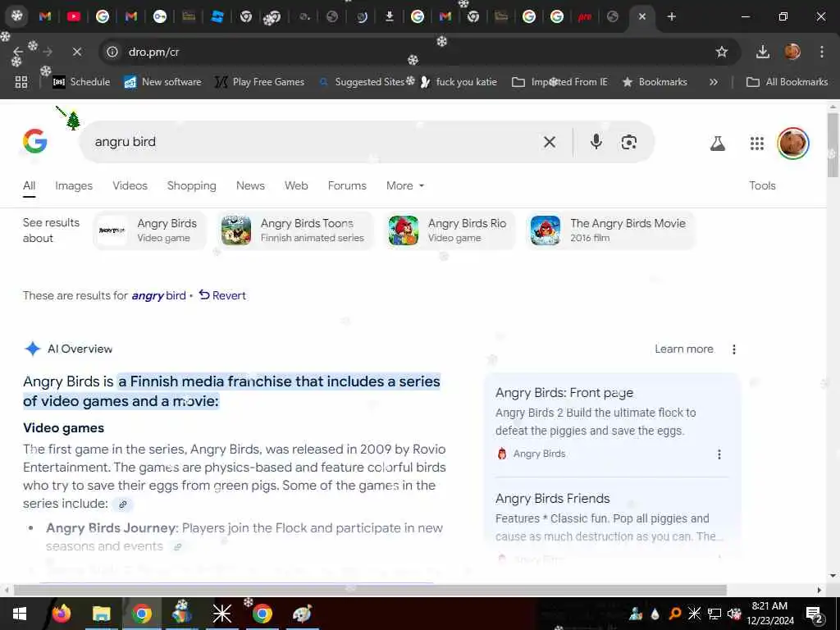Clear the search query with the X

pyautogui.click(x=549, y=142)
